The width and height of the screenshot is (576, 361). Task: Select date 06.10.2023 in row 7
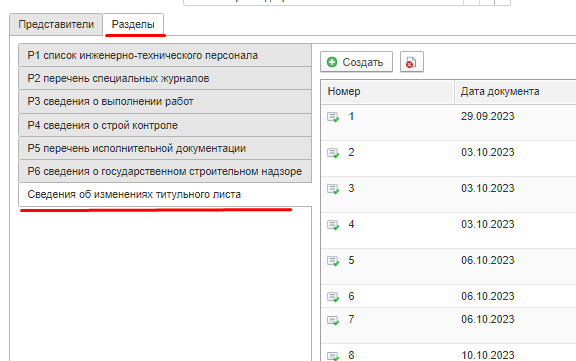click(x=487, y=320)
